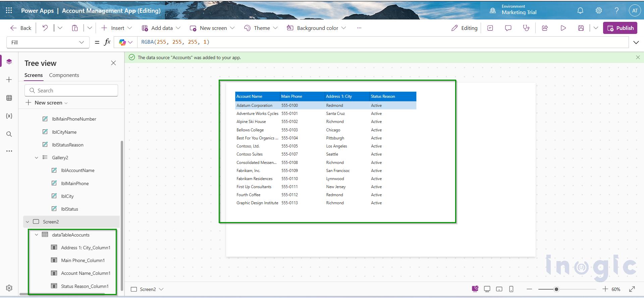
Task: Open the Add data dropdown
Action: 161,28
